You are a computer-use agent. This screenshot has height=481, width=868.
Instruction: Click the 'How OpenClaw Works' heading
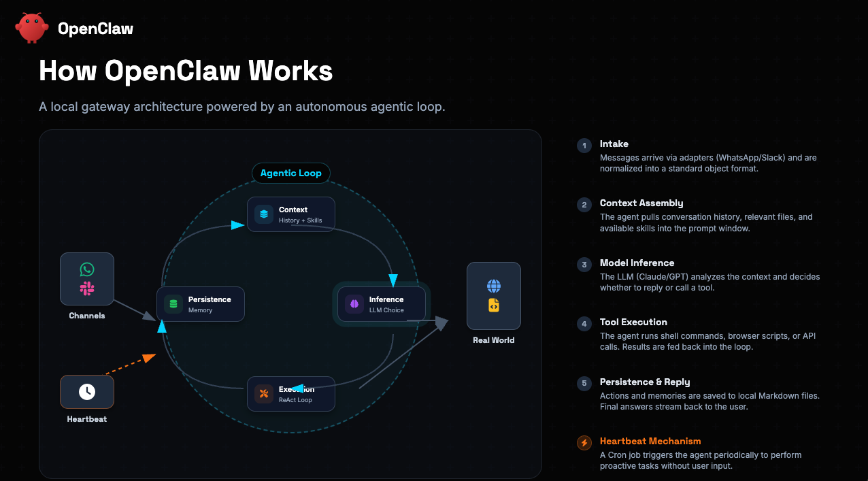tap(186, 71)
